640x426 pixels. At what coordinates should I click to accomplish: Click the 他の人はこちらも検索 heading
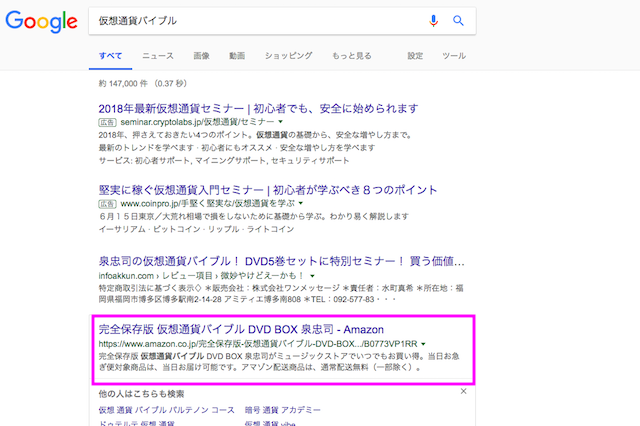point(141,394)
